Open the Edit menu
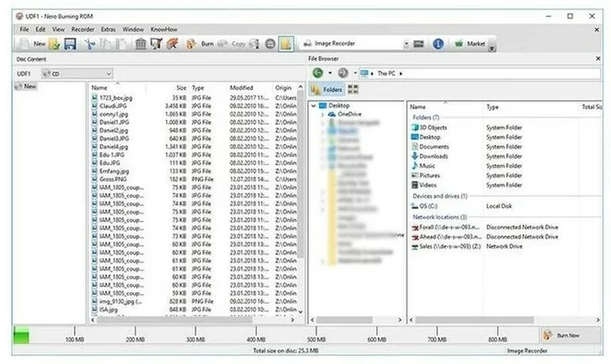The image size is (611, 364). 40,29
